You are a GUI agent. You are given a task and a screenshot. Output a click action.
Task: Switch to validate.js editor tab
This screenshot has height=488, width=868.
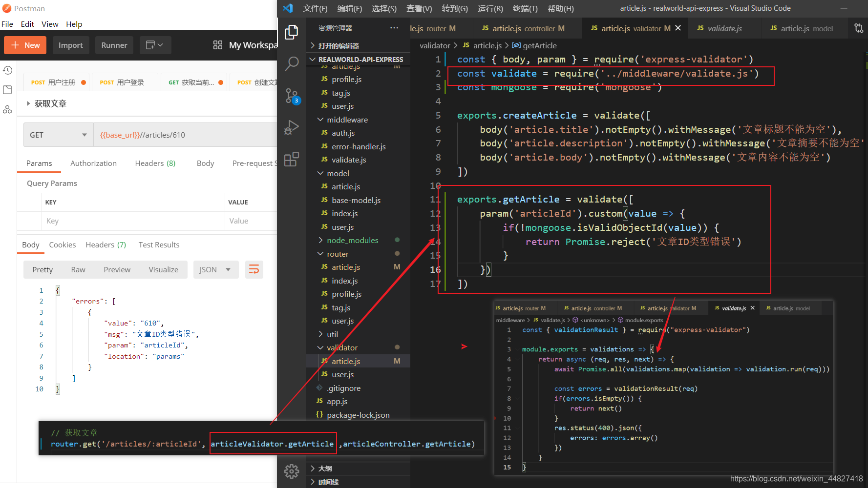coord(725,28)
